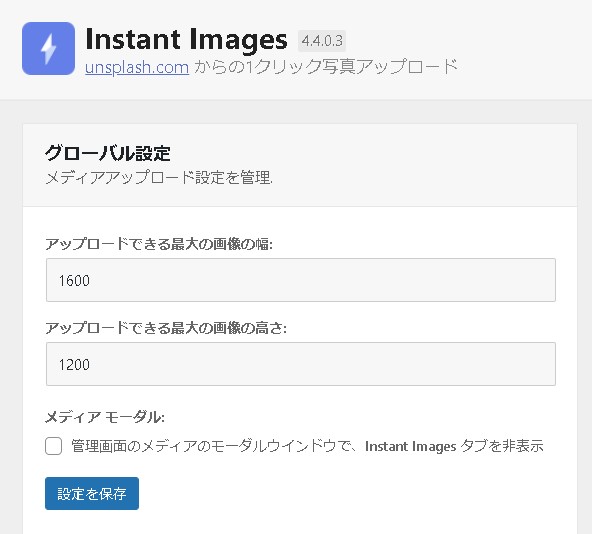Select the 1600 value in width field
Screen dimensions: 592x534
click(74, 281)
